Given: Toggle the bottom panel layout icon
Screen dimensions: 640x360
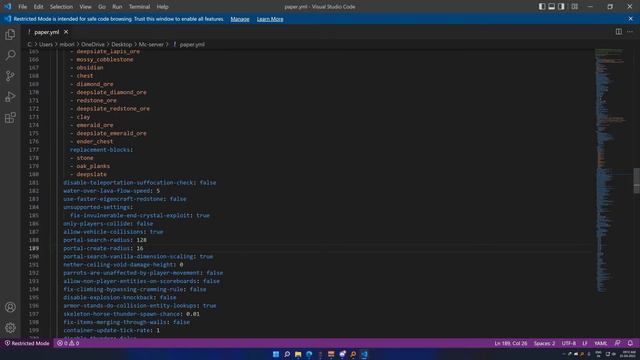Looking at the screenshot, I should click(x=551, y=7).
